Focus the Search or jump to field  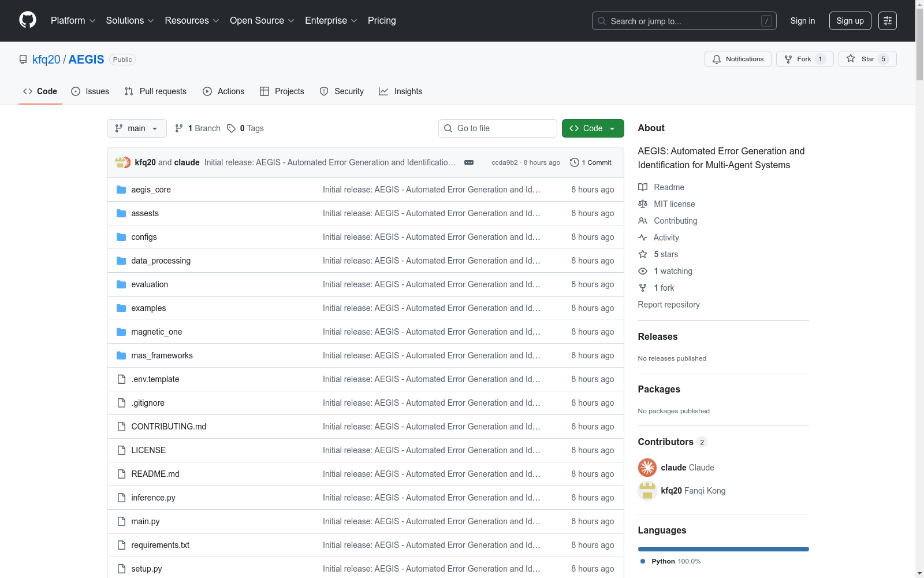click(x=684, y=21)
